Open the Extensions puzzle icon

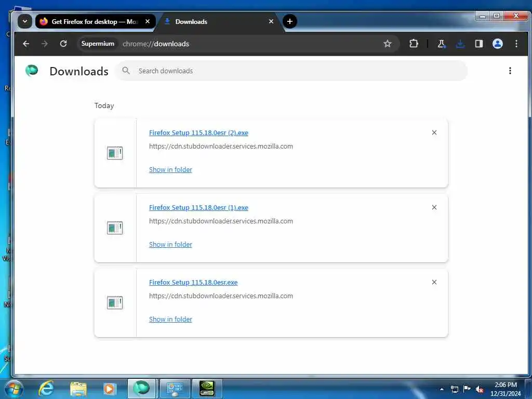[414, 44]
